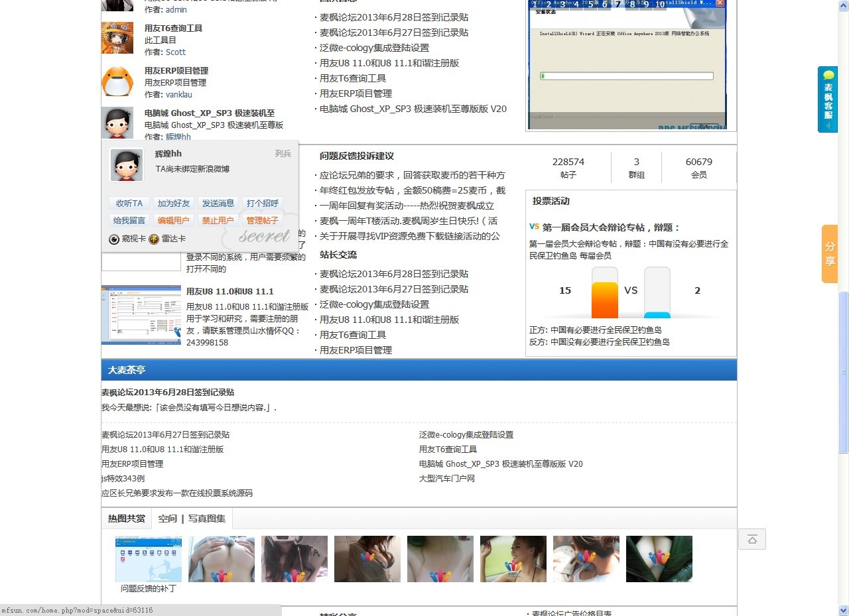Click the 雷达卡 radar icon
The height and width of the screenshot is (616, 849).
[x=154, y=239]
